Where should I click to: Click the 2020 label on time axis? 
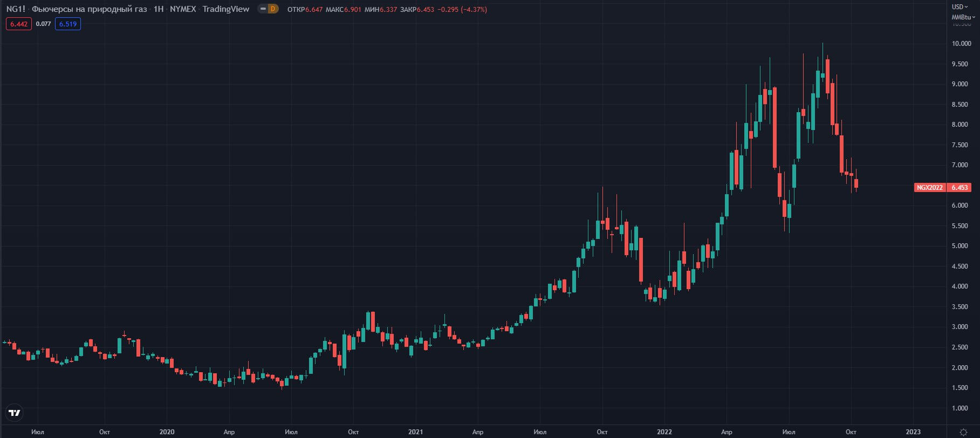[x=167, y=432]
